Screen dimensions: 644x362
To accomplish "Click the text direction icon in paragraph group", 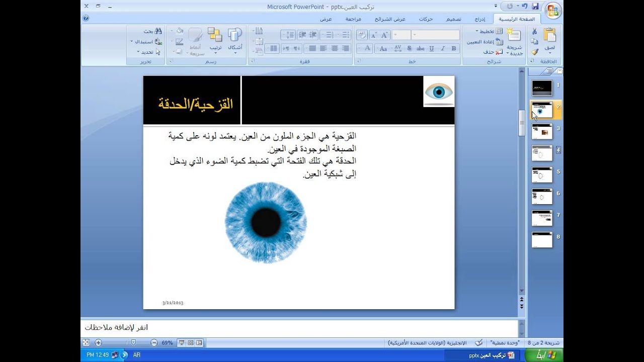I will click(x=258, y=31).
